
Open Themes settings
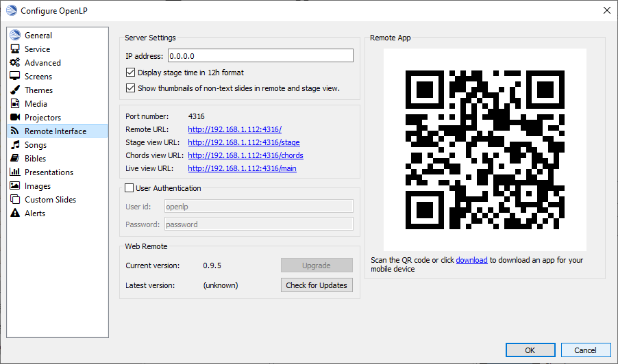click(x=58, y=90)
